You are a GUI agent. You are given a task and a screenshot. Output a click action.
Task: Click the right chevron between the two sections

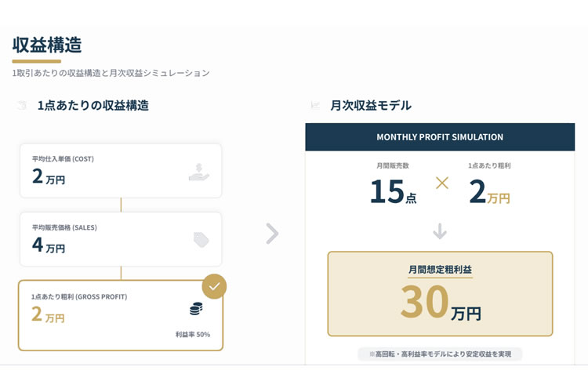coord(272,234)
